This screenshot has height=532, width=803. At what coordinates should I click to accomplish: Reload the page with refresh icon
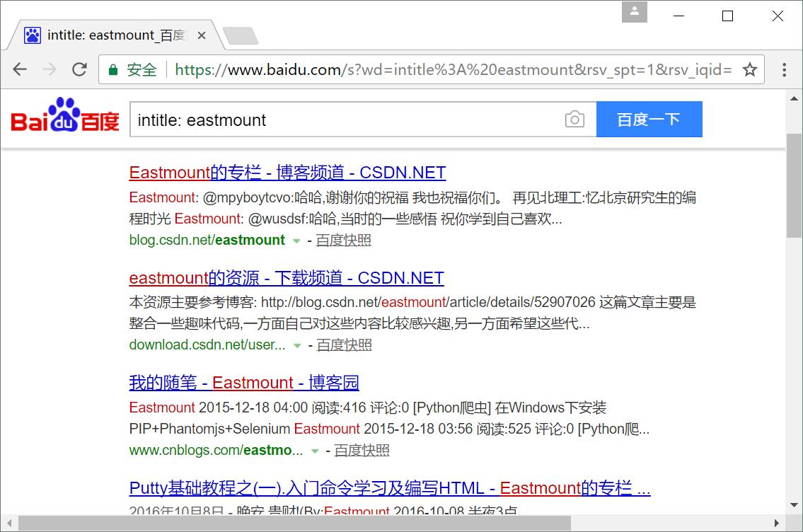click(x=79, y=69)
